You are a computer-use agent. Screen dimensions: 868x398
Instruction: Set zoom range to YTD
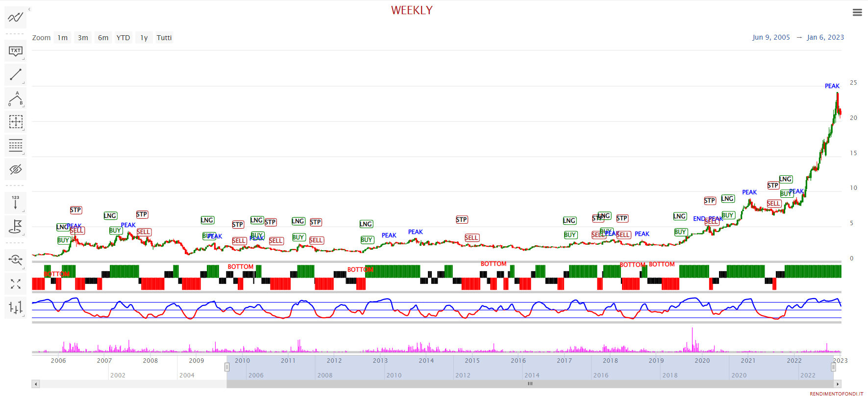point(123,38)
